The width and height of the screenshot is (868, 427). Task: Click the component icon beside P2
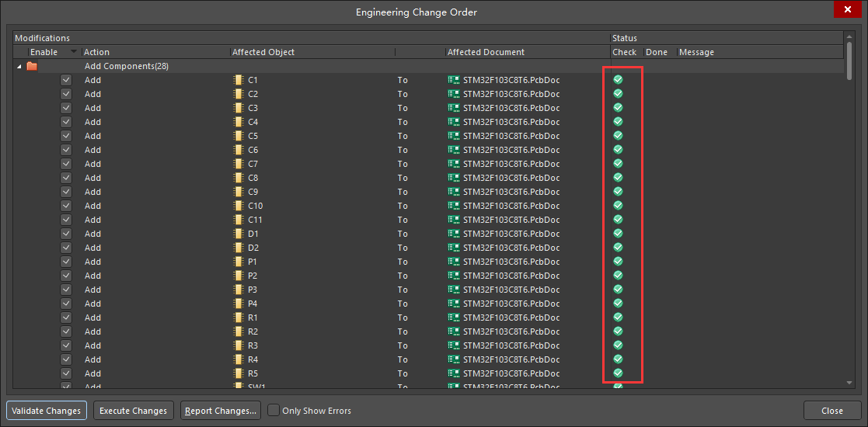click(x=239, y=276)
